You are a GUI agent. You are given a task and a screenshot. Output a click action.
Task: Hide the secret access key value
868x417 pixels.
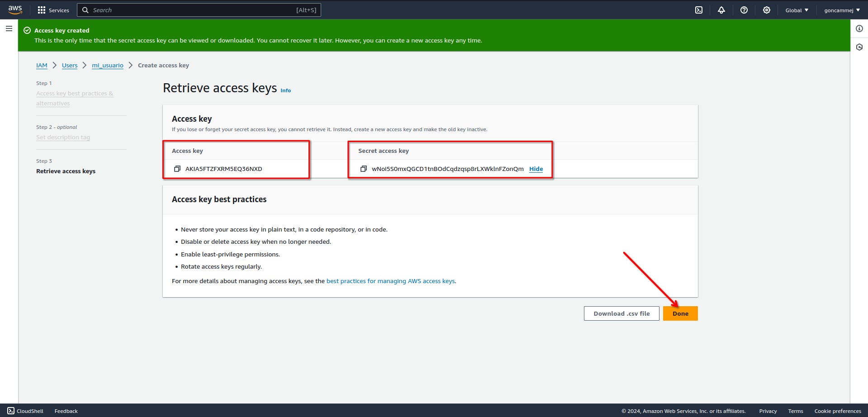tap(536, 169)
